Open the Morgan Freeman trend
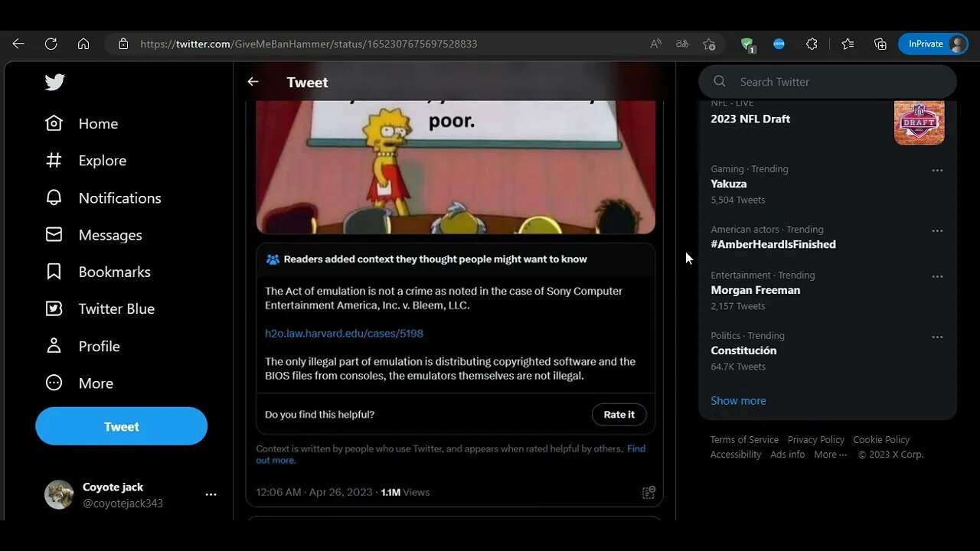Viewport: 980px width, 551px height. click(756, 290)
